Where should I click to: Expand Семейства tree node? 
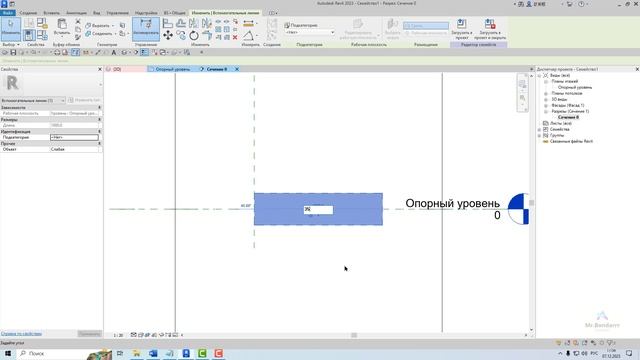tap(540, 129)
